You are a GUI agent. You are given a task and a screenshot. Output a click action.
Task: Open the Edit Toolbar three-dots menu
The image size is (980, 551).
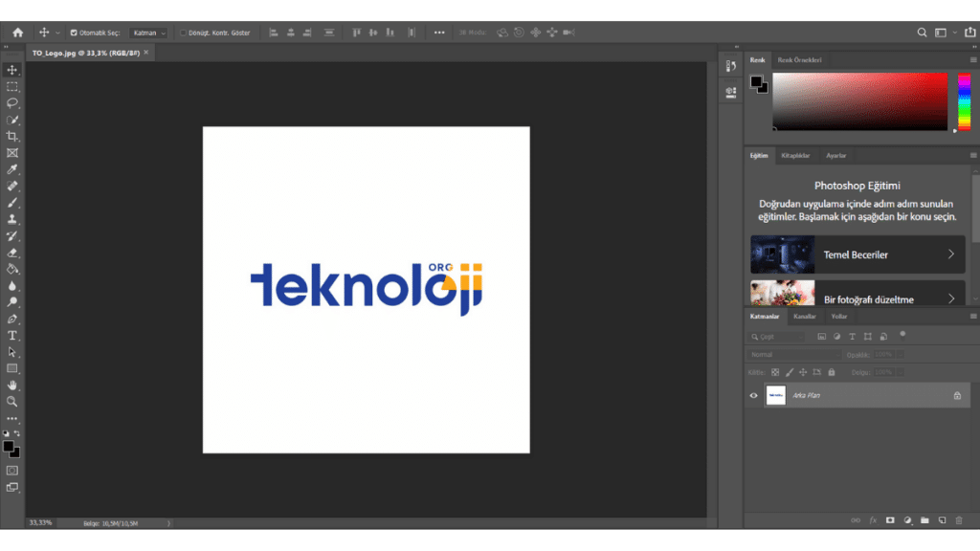click(x=11, y=419)
